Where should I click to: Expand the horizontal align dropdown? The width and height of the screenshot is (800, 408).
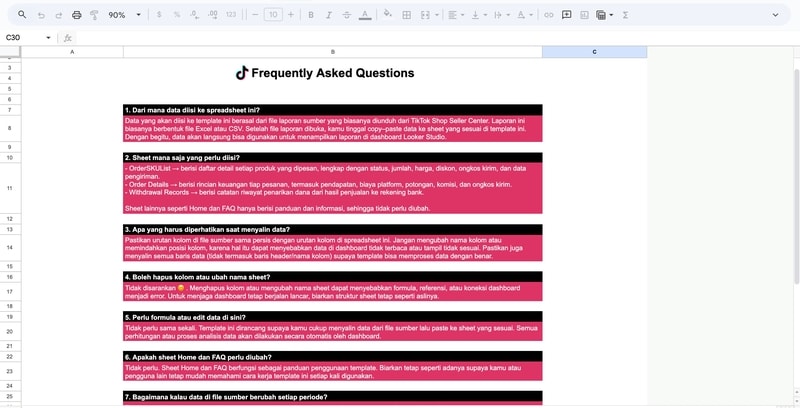tap(455, 15)
